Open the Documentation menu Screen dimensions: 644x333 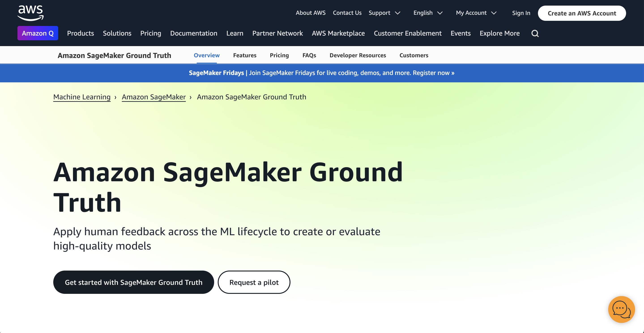[x=194, y=33]
